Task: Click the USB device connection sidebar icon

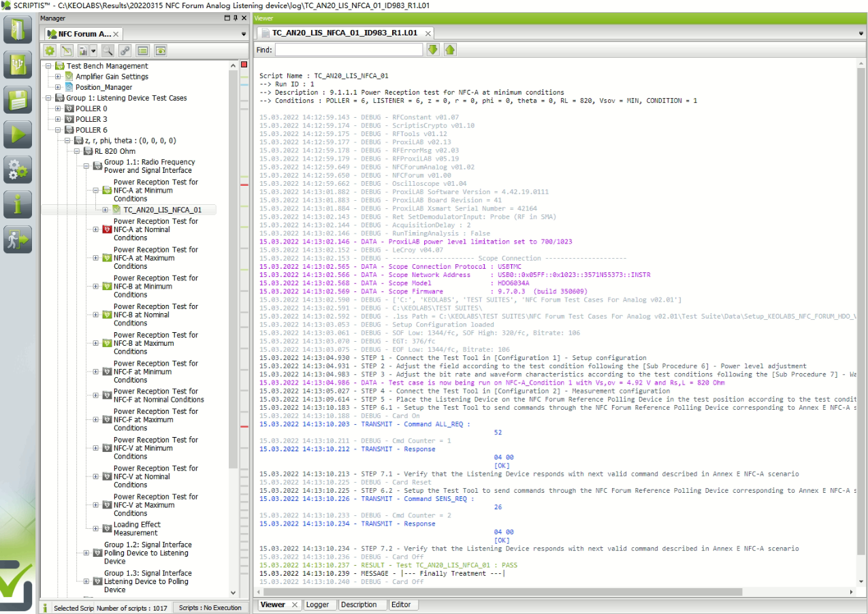Action: (x=18, y=65)
